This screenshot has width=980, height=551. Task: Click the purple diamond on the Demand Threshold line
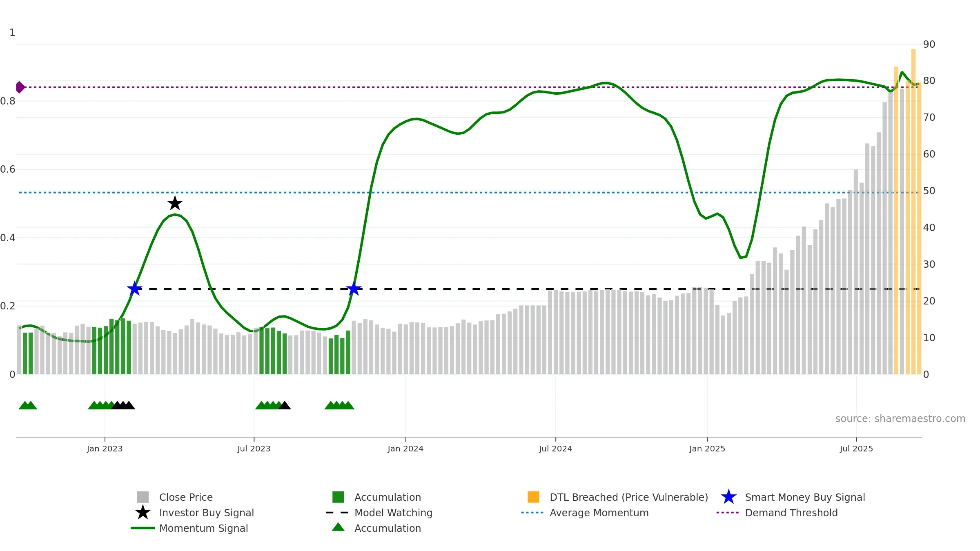point(20,87)
